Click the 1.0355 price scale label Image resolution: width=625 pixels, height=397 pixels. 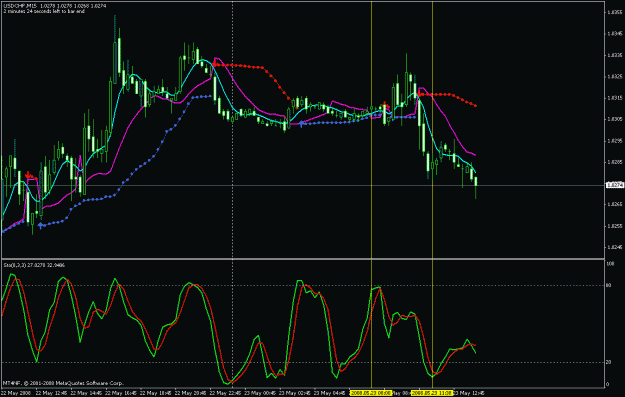coord(615,12)
